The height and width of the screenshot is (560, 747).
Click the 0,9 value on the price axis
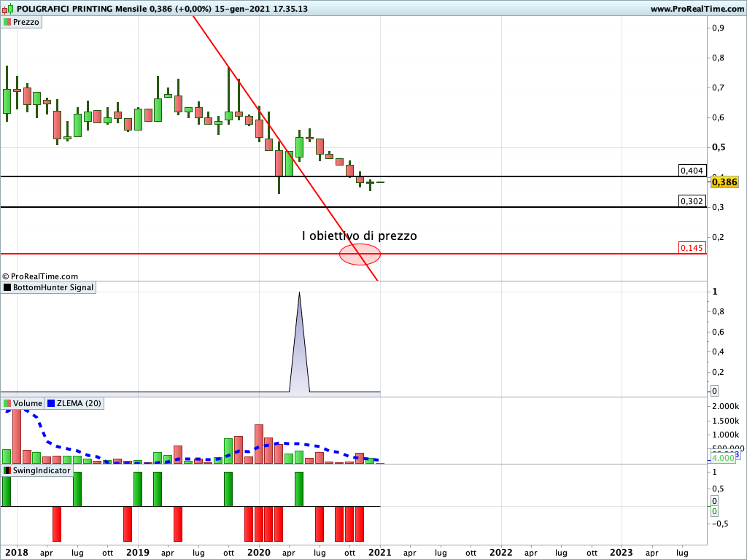(x=718, y=28)
